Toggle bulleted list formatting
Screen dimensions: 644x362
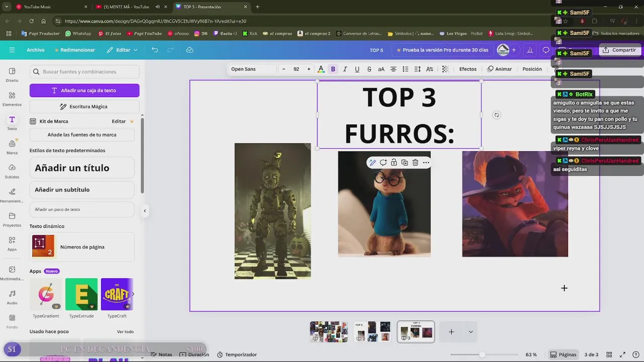pyautogui.click(x=406, y=69)
